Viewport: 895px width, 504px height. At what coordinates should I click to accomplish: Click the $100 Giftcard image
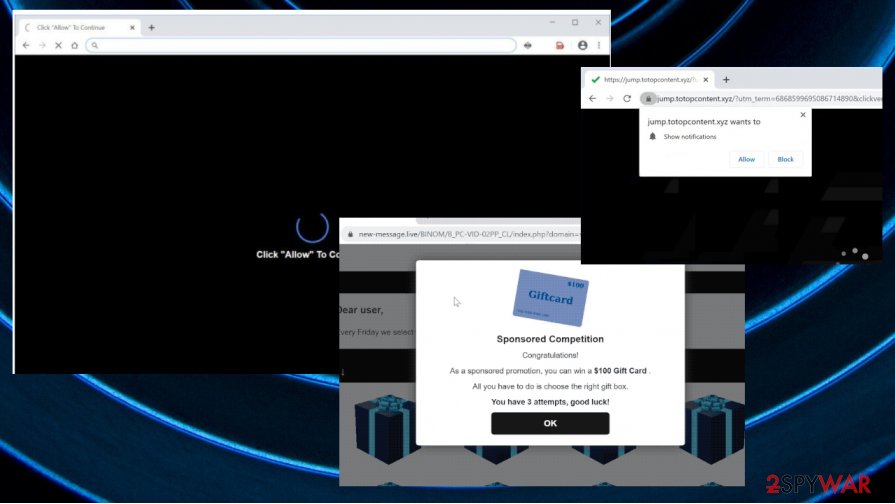[x=550, y=297]
